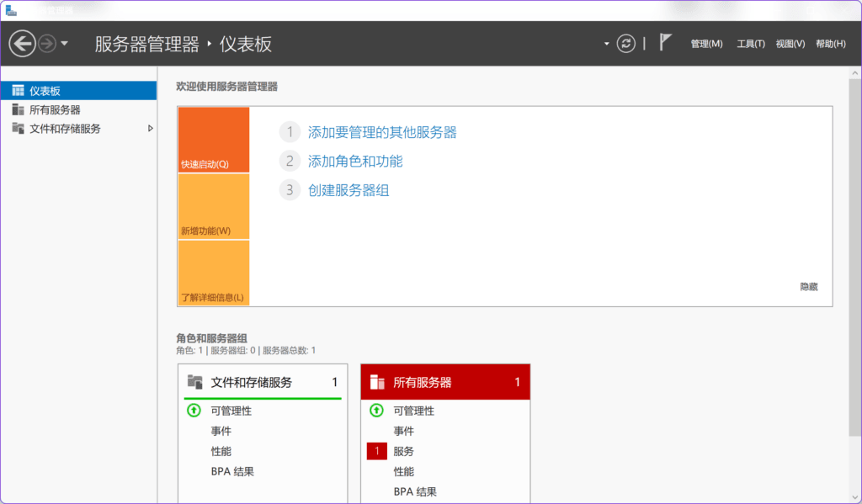Click the green manageability icon under 文件和存储服务
862x504 pixels.
194,411
